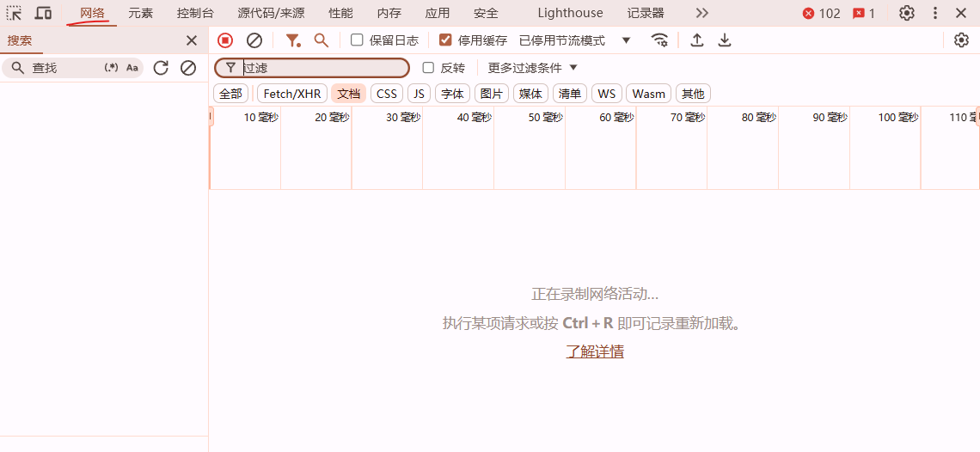Image resolution: width=980 pixels, height=452 pixels.
Task: Click into the 过滤 filter text field
Action: click(x=322, y=68)
